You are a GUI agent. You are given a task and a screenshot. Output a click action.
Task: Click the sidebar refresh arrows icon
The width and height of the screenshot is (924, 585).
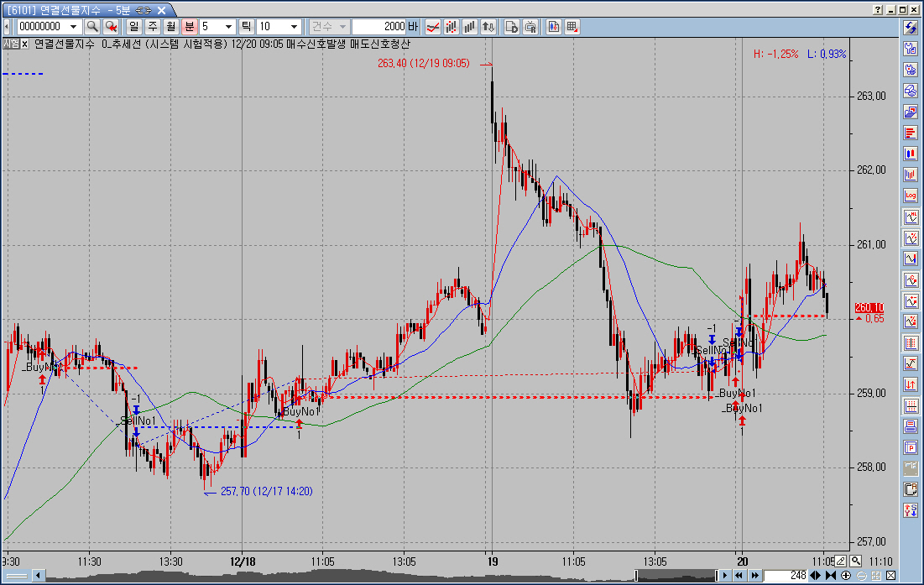pyautogui.click(x=911, y=27)
